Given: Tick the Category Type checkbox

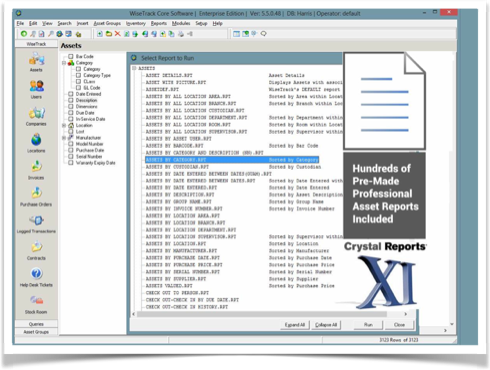Looking at the screenshot, I should (78, 75).
